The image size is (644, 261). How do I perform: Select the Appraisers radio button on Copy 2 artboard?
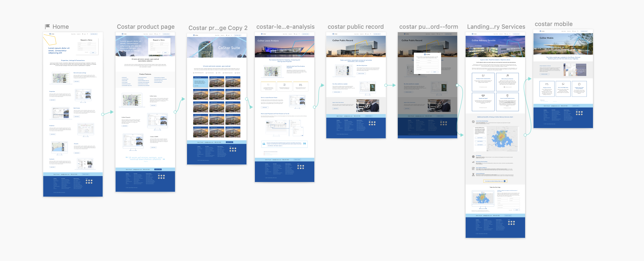[235, 73]
